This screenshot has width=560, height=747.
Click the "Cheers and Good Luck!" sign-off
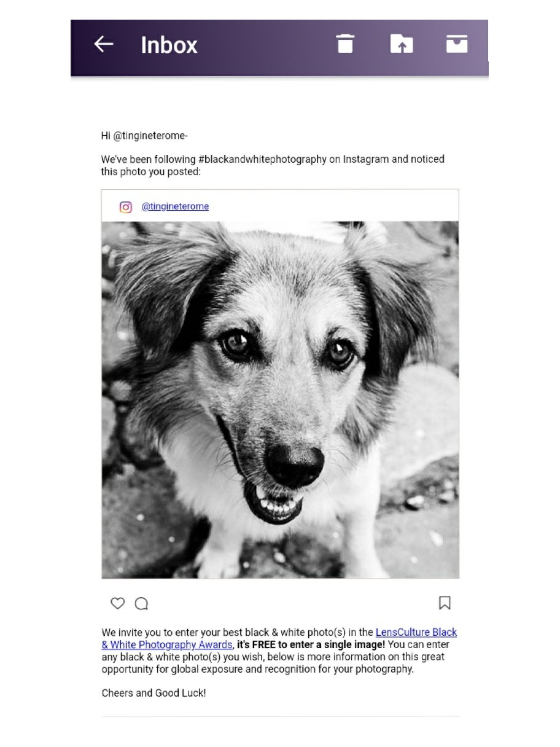(154, 693)
